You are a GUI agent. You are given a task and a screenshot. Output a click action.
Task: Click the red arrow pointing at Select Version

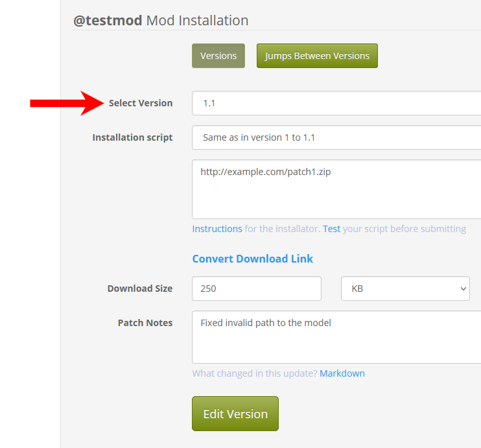pyautogui.click(x=67, y=103)
